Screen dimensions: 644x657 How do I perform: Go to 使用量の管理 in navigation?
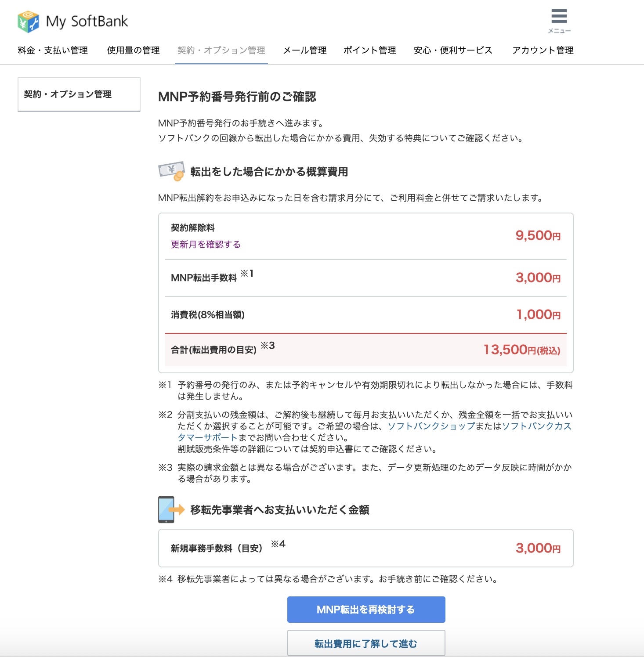[133, 51]
